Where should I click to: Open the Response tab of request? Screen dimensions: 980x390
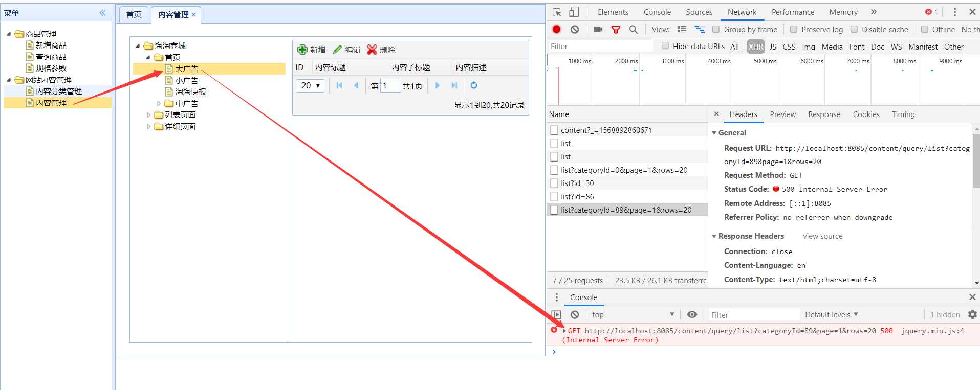pos(824,114)
